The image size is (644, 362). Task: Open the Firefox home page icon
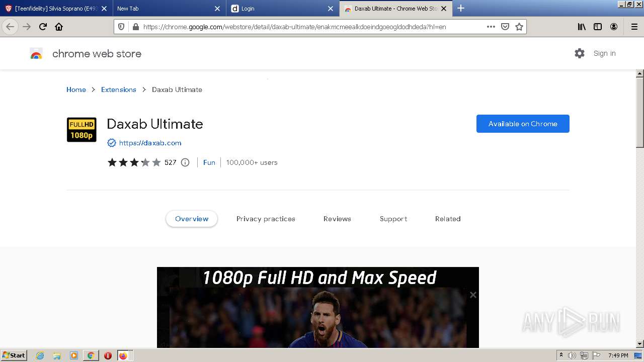coord(59,27)
